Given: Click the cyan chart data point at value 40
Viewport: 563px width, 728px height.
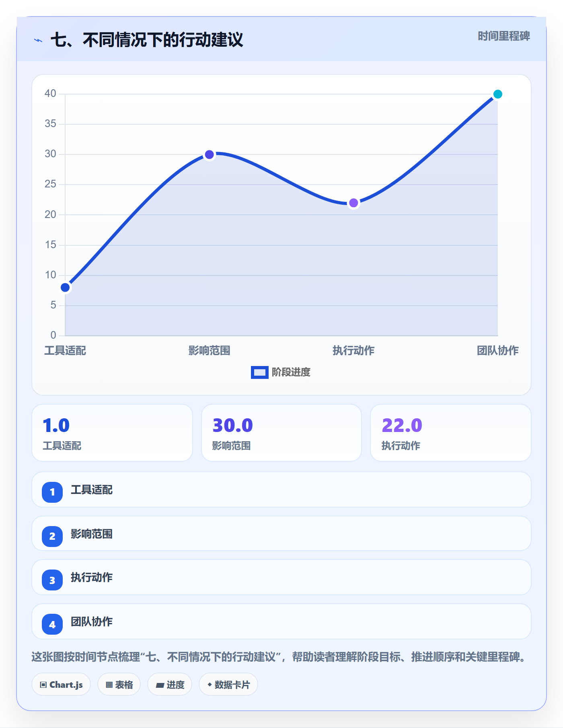Looking at the screenshot, I should tap(498, 94).
